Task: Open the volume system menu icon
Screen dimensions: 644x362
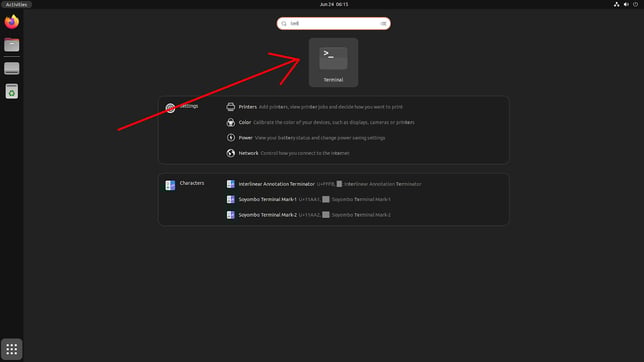Action: [626, 4]
